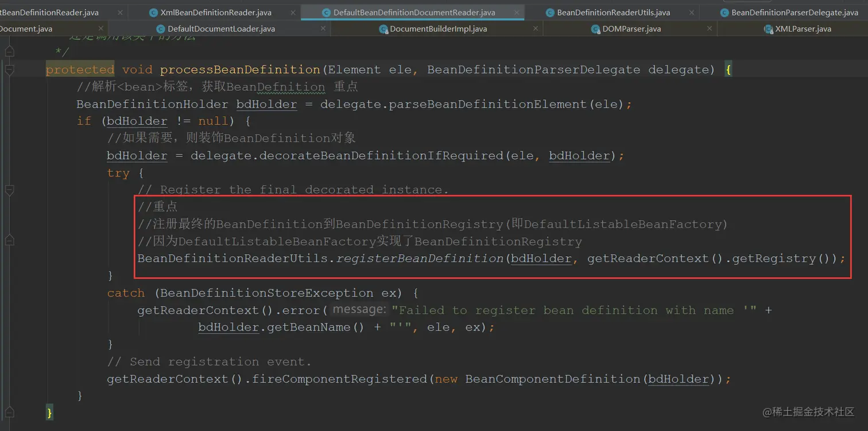Click the decorateBeanDefinitionIfRequired method call
The width and height of the screenshot is (868, 431).
(x=381, y=156)
